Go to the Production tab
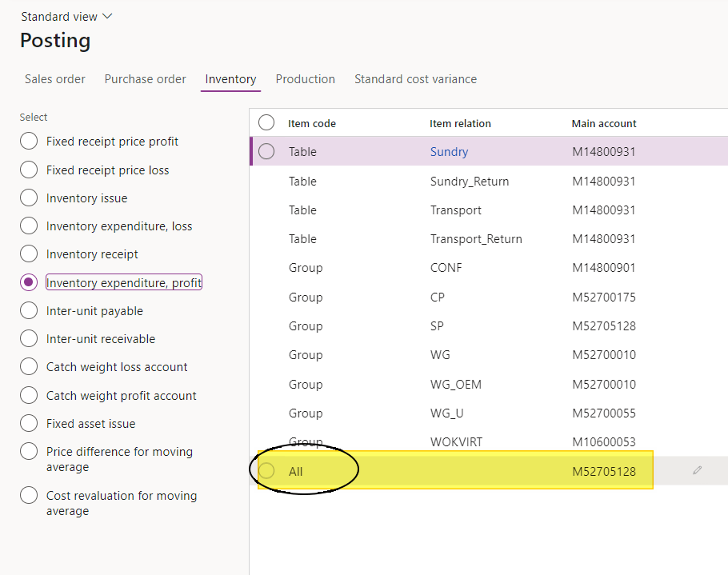 click(305, 79)
